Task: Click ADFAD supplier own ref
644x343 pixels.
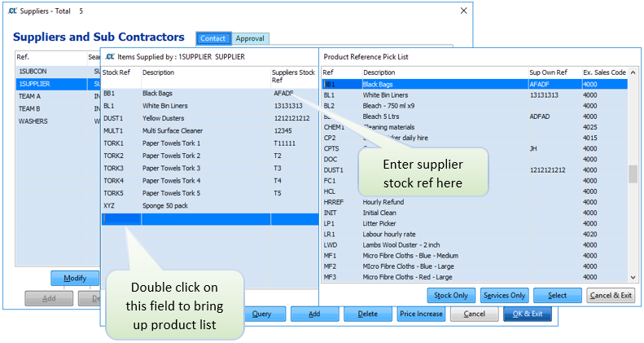Action: [x=540, y=117]
